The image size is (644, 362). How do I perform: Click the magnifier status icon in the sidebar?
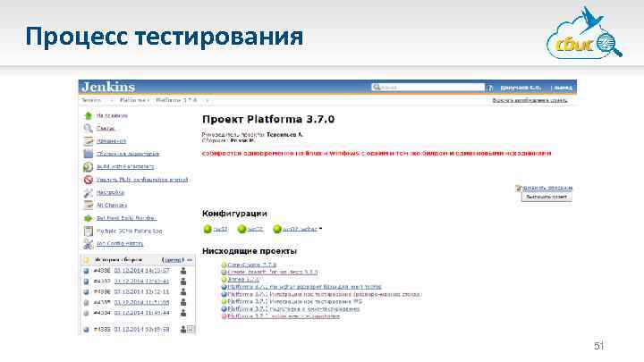coord(88,129)
